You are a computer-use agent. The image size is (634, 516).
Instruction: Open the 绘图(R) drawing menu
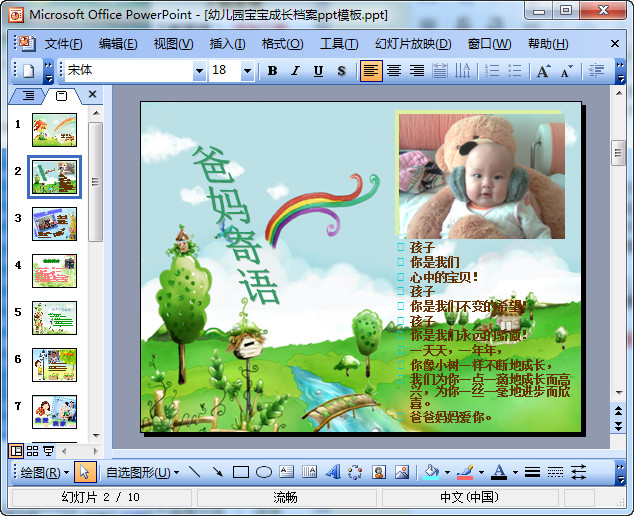[44, 472]
